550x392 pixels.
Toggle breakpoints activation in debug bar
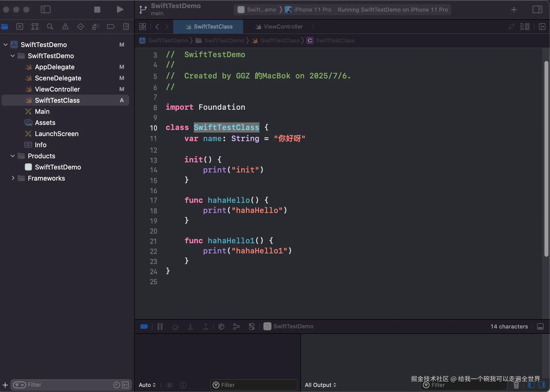pyautogui.click(x=144, y=326)
